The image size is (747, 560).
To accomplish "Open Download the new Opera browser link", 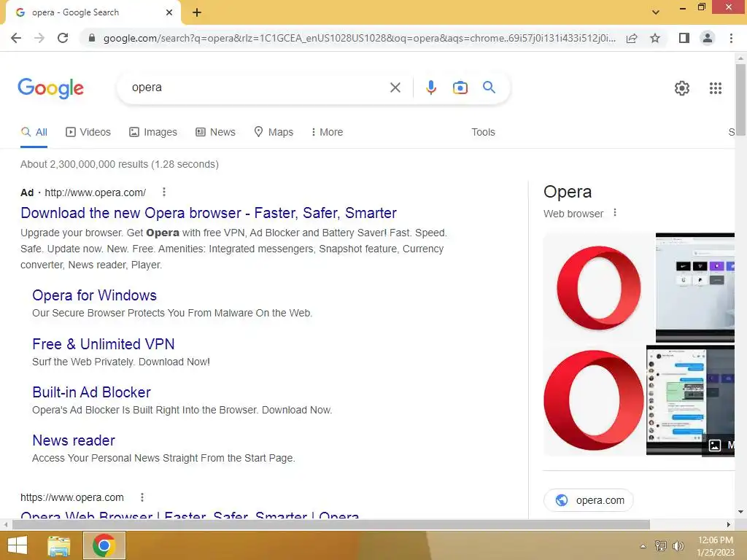I will point(209,213).
